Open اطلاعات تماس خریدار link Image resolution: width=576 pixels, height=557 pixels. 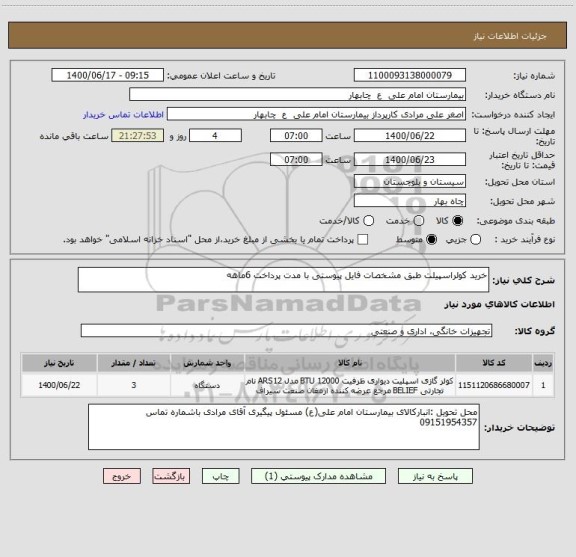coord(123,115)
